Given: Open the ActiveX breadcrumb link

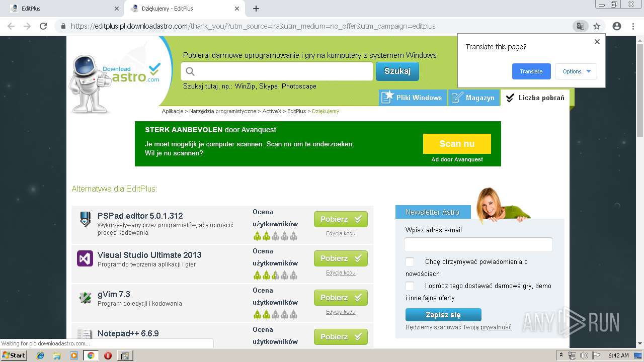Looking at the screenshot, I should (272, 111).
